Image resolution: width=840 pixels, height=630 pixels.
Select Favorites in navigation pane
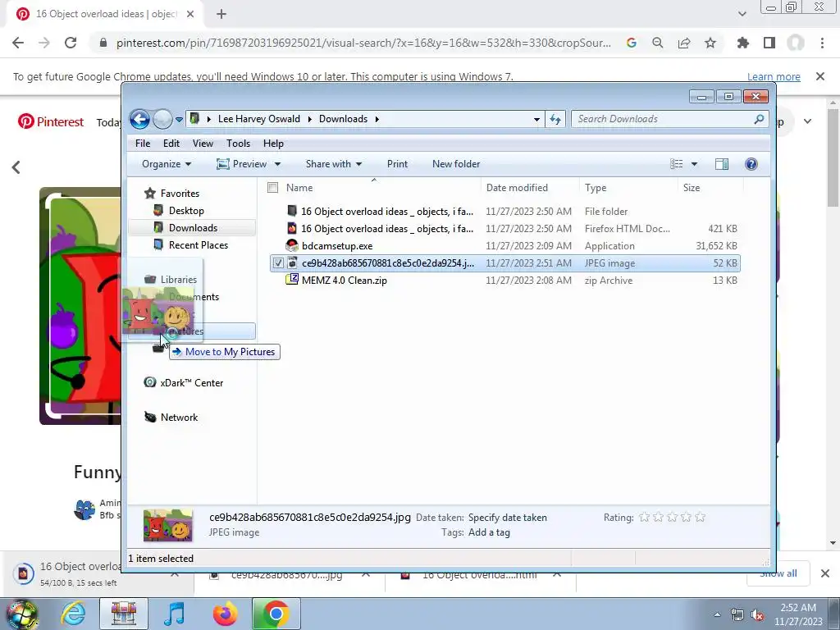click(x=180, y=194)
